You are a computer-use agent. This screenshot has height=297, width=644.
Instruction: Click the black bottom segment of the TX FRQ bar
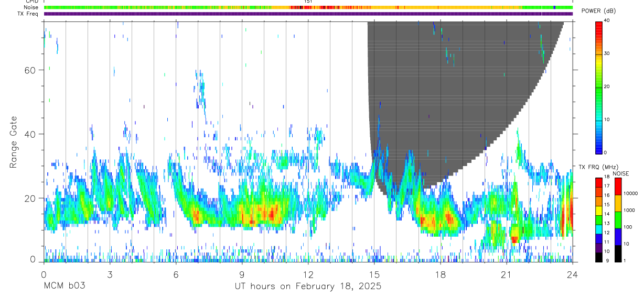598,257
